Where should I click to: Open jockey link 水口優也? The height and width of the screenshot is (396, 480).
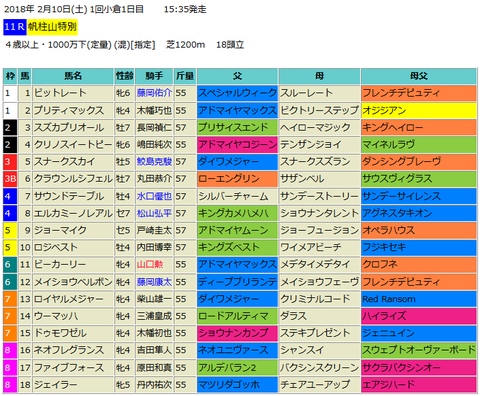click(x=154, y=196)
